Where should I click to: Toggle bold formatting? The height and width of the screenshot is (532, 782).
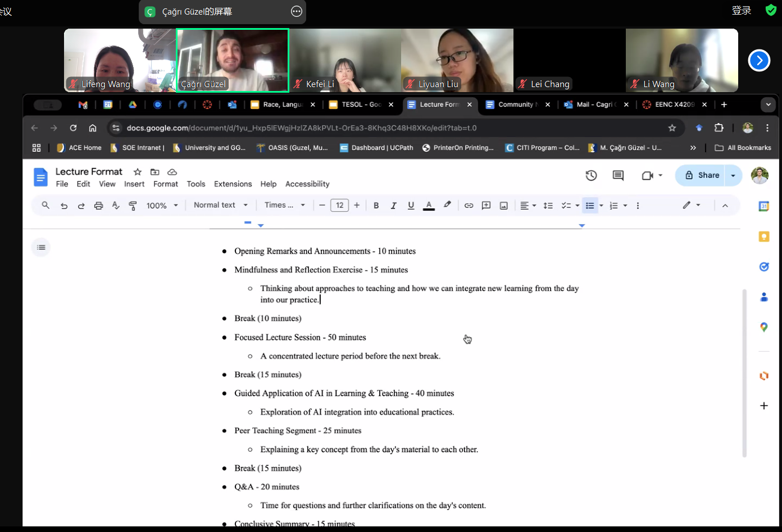376,206
